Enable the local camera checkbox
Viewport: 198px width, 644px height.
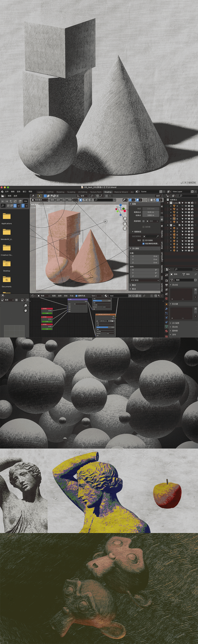pyautogui.click(x=143, y=221)
